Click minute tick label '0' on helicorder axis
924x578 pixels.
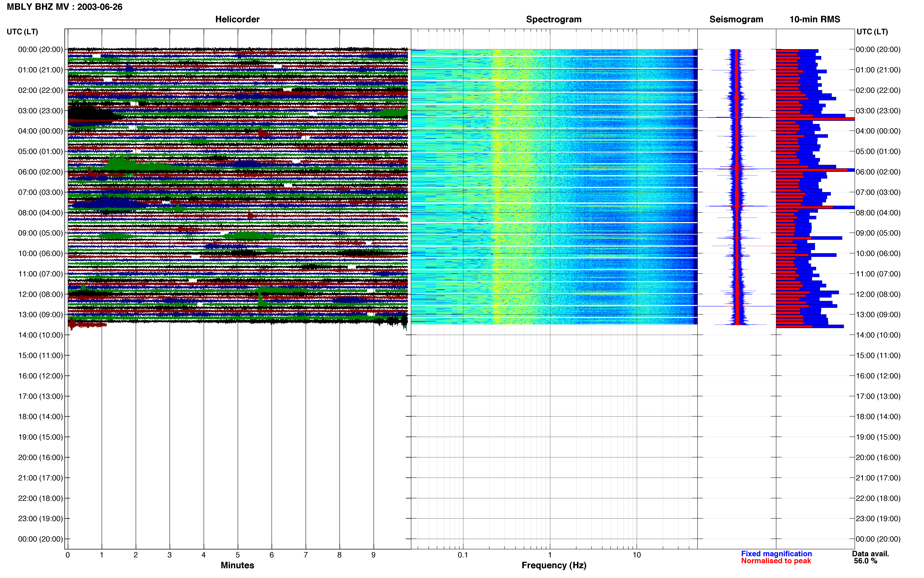(68, 555)
